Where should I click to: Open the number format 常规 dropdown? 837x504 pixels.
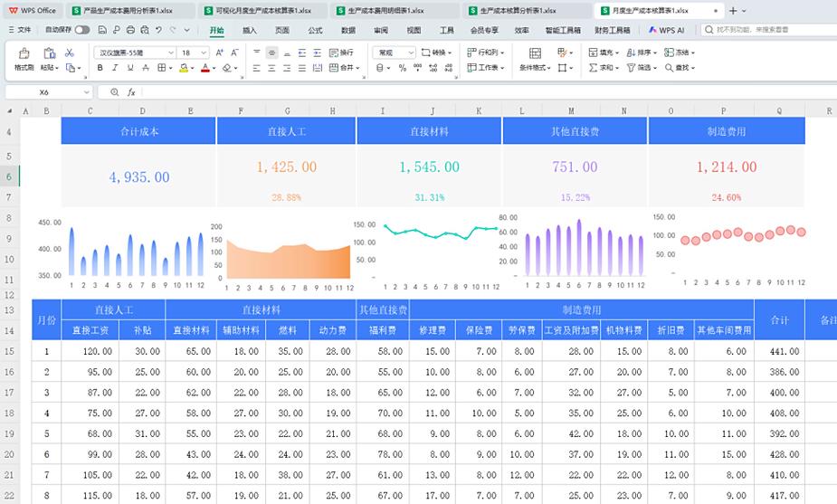coord(411,52)
